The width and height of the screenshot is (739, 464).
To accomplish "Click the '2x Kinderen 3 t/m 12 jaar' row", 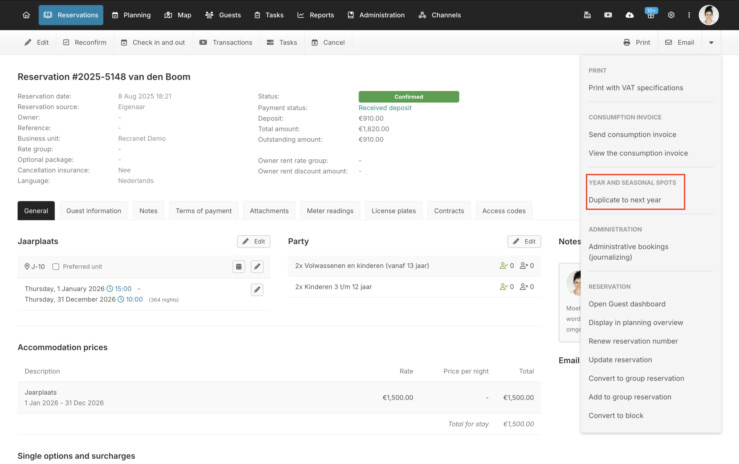I will [414, 286].
